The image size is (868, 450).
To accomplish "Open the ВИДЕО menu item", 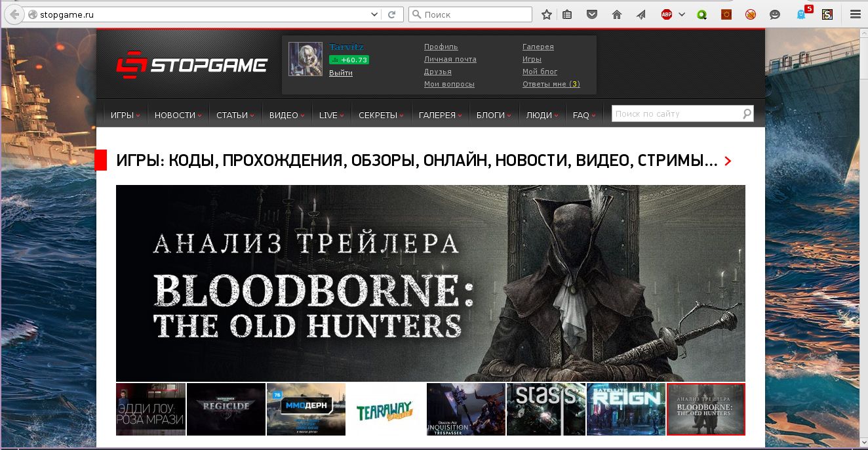I will [x=286, y=115].
